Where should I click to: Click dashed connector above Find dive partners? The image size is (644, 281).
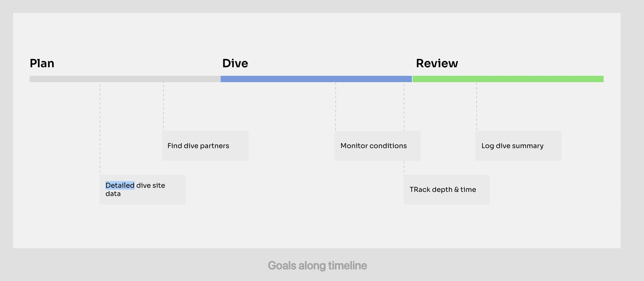(x=164, y=106)
